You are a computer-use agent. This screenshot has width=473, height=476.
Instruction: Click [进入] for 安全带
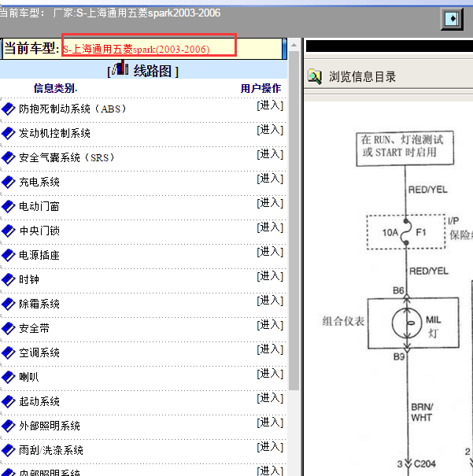click(x=270, y=325)
